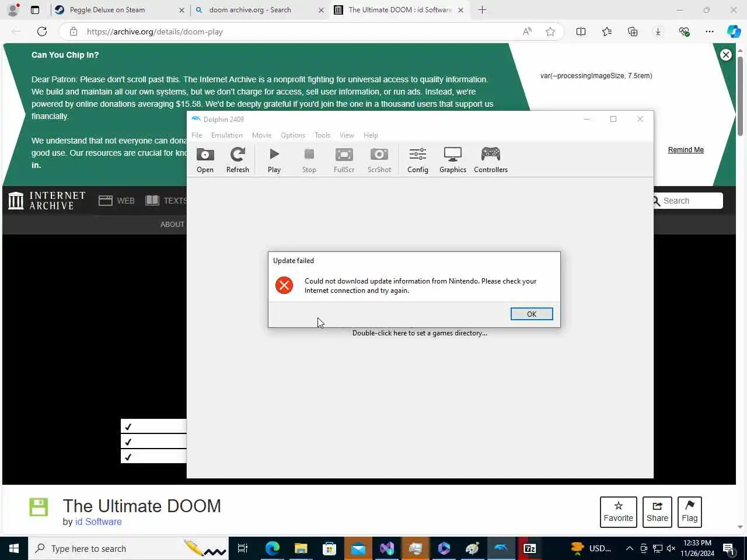Click the Favorite button on DOOM page

point(619,512)
